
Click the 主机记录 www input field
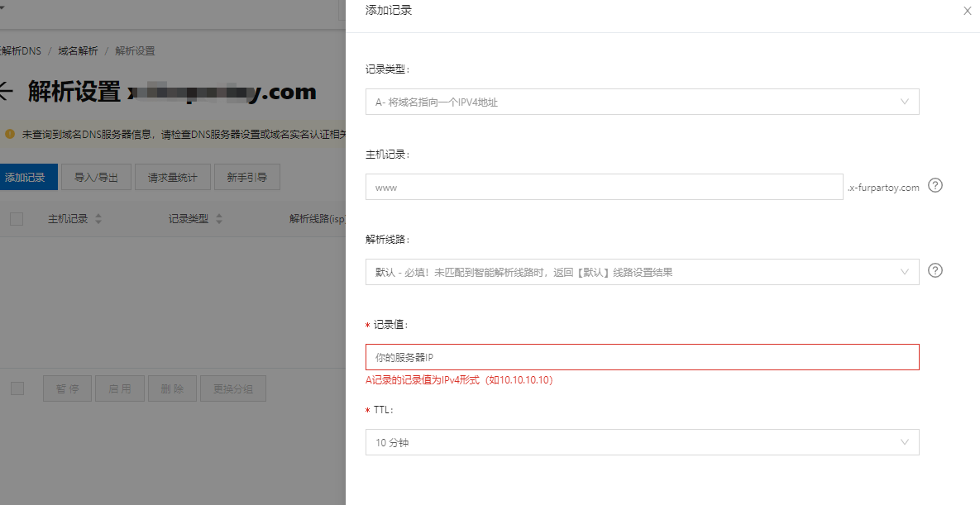click(604, 187)
